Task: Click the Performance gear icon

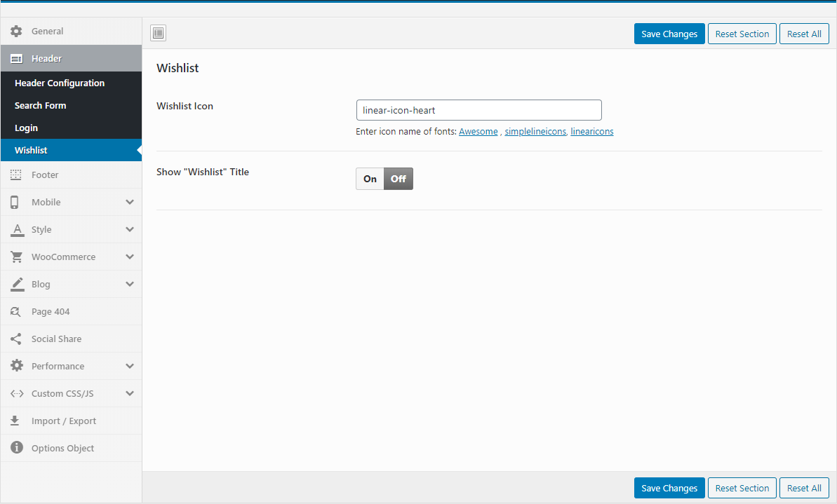Action: [x=17, y=366]
